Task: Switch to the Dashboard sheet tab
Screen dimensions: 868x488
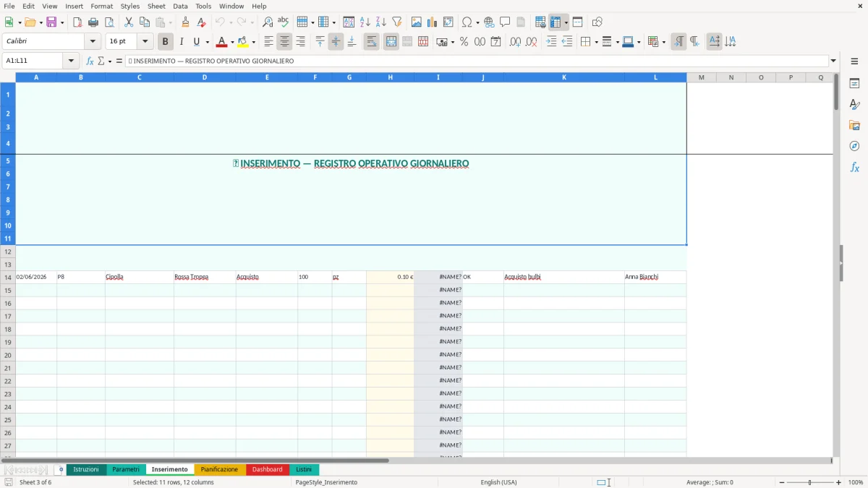Action: tap(267, 470)
